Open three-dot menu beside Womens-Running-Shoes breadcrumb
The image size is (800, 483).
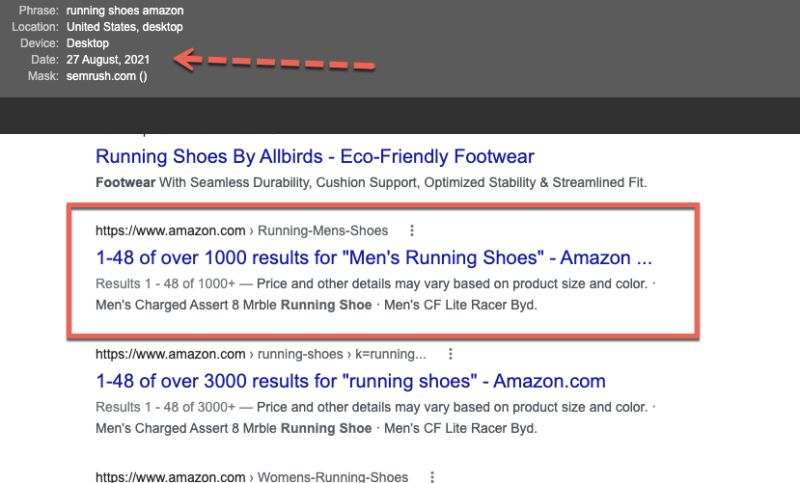(x=431, y=476)
